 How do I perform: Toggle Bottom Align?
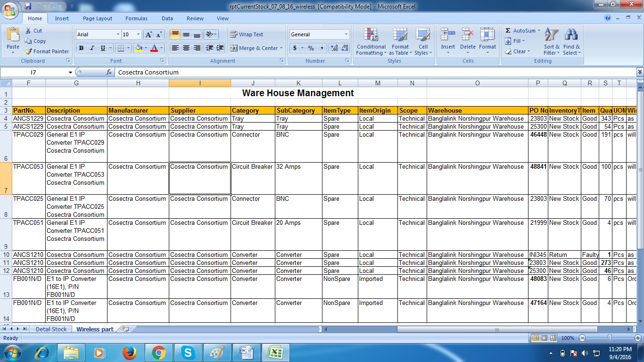(197, 34)
